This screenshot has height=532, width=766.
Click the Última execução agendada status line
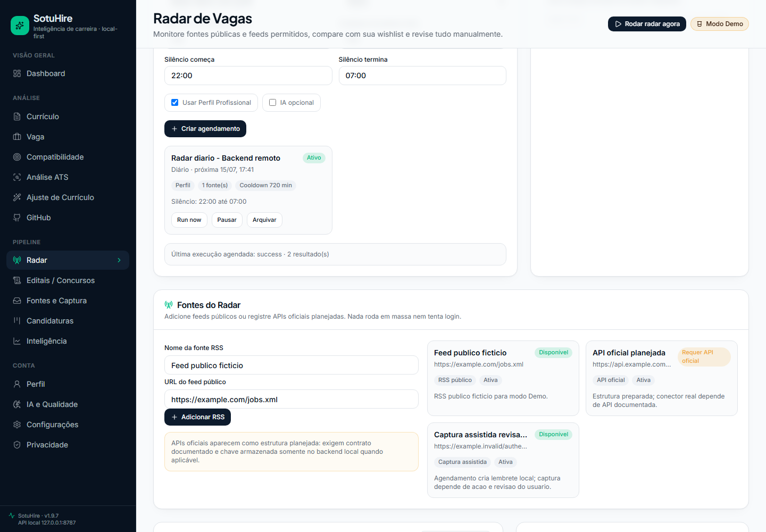coord(335,254)
